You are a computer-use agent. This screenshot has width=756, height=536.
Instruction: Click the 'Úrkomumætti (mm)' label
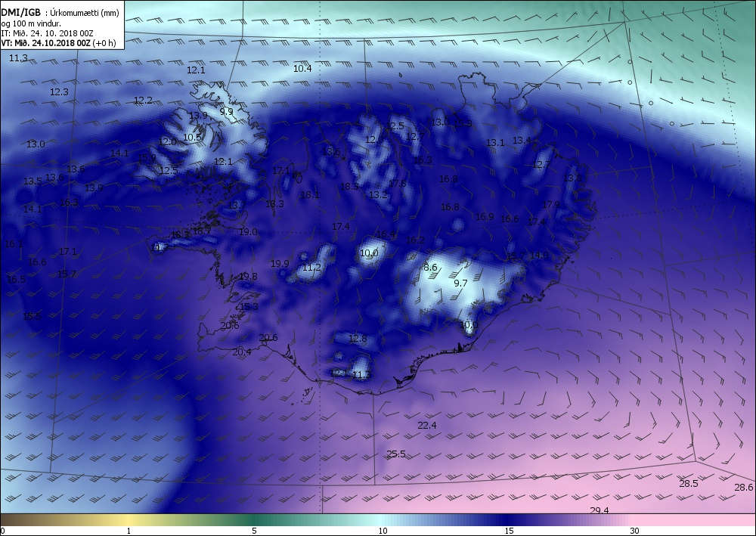85,13
